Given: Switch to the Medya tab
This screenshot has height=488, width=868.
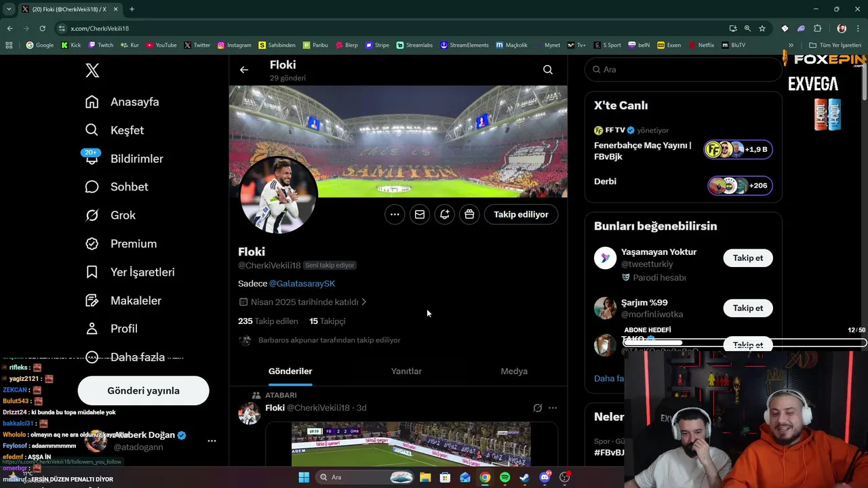Looking at the screenshot, I should tap(514, 371).
